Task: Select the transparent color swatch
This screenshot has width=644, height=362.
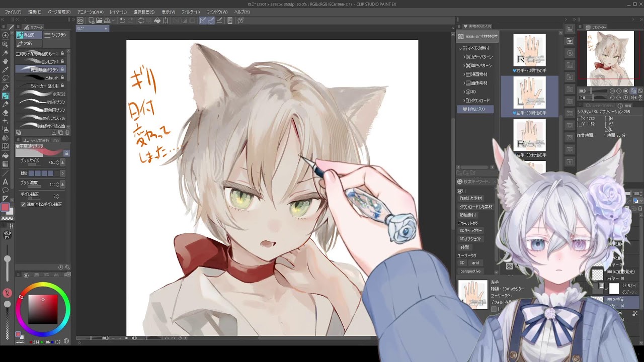Action: (x=7, y=219)
